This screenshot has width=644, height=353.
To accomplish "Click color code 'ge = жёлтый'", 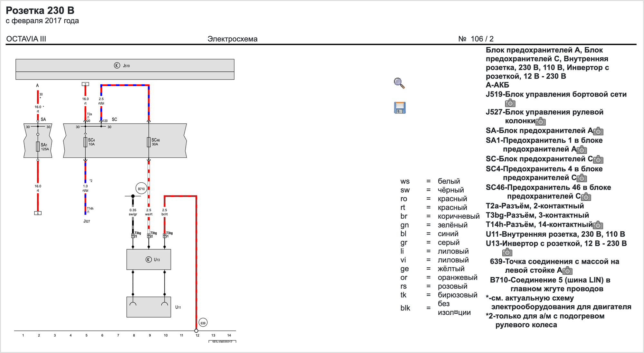I will click(x=432, y=269).
